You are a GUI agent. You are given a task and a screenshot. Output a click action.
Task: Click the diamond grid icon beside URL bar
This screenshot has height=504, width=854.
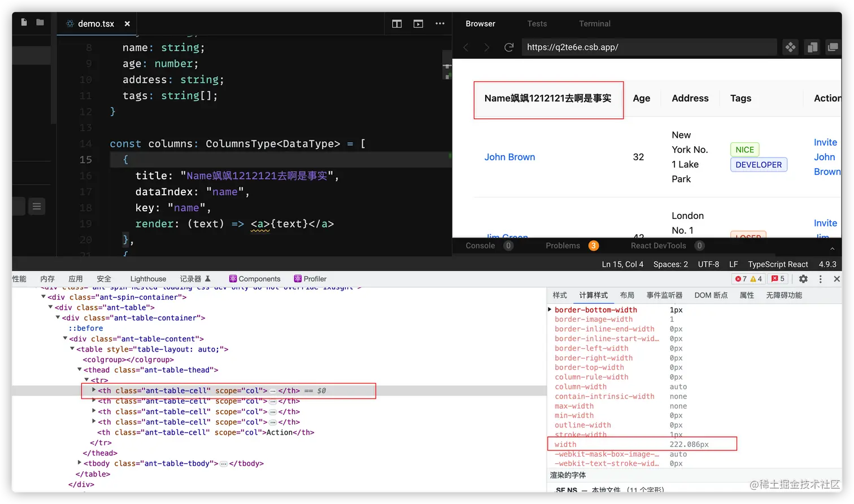tap(791, 47)
